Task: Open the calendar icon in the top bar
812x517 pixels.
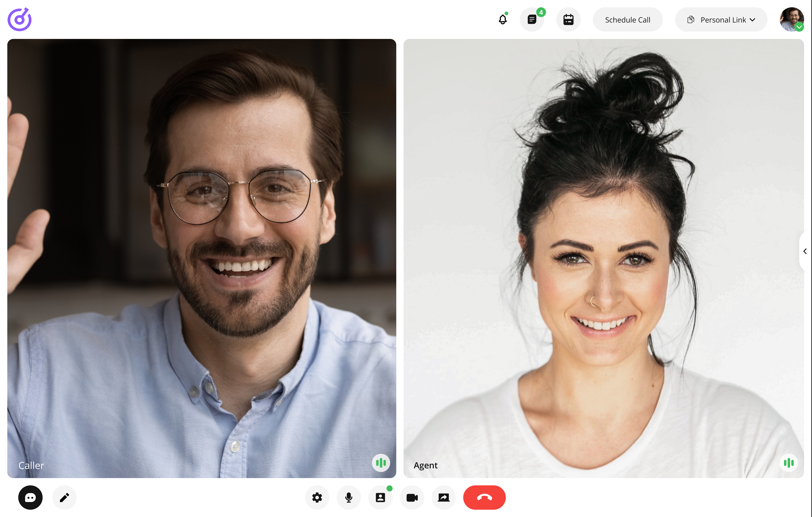Action: (568, 19)
